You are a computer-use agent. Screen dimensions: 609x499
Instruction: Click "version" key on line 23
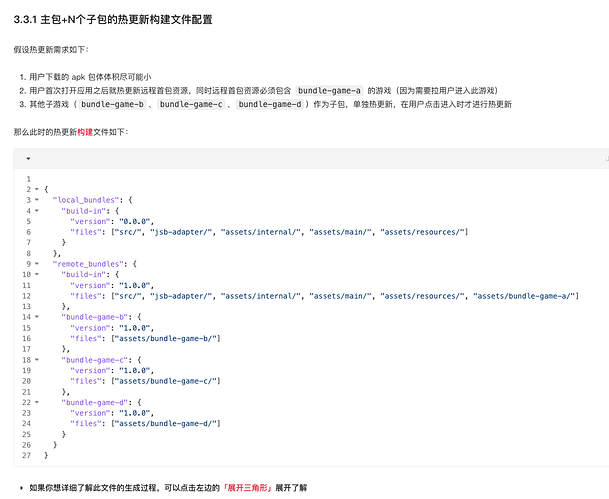pos(90,413)
